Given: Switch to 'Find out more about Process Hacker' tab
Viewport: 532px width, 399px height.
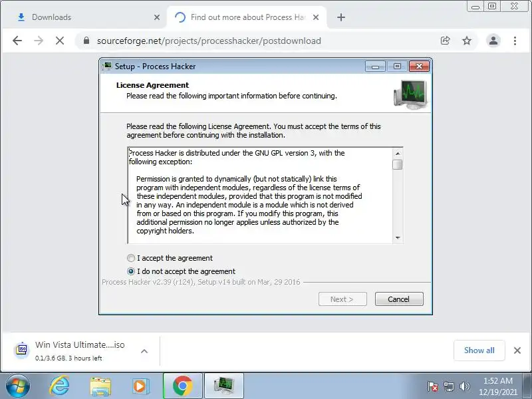Looking at the screenshot, I should [247, 17].
